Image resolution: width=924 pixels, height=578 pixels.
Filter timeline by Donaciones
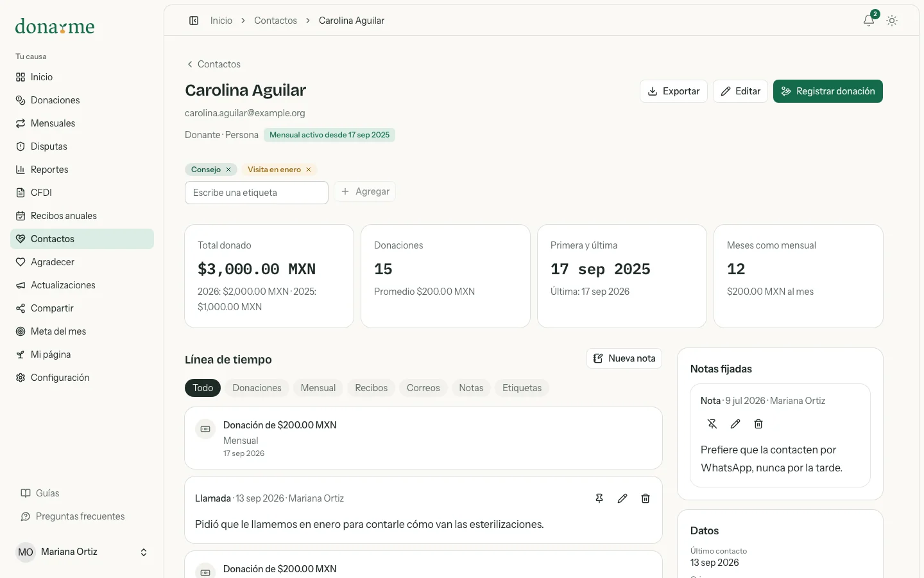tap(257, 388)
